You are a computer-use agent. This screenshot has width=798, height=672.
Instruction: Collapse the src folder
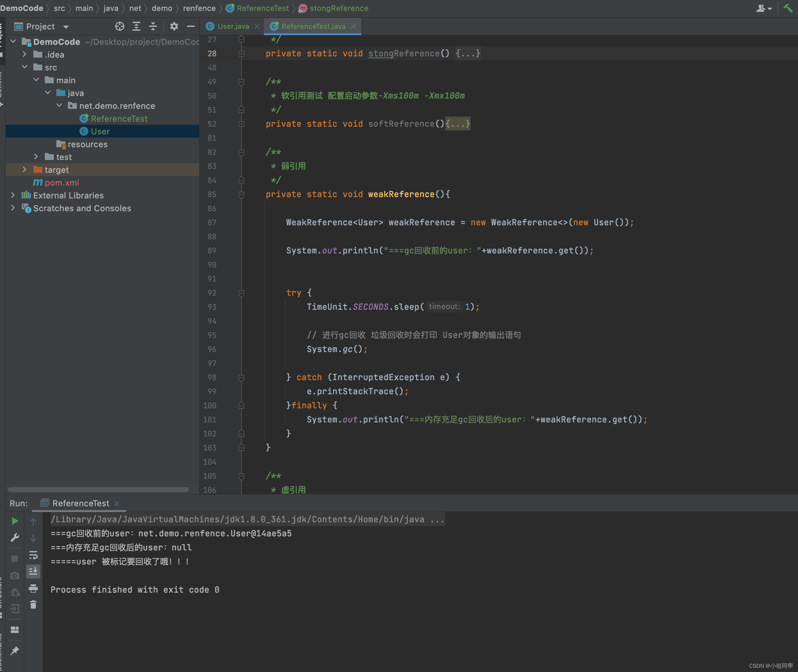coord(25,67)
